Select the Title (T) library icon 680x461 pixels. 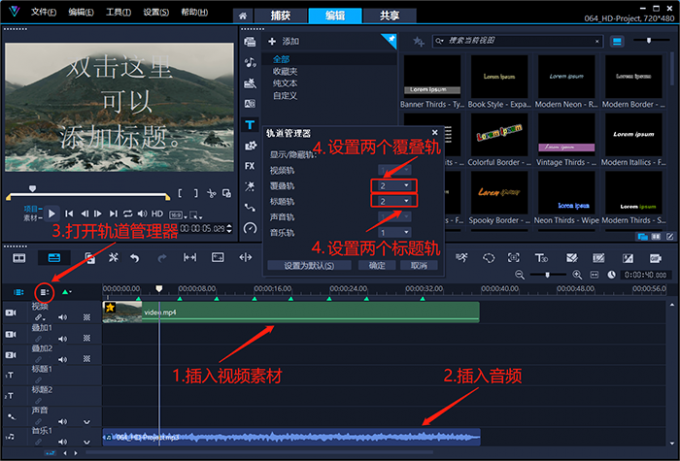coord(250,125)
